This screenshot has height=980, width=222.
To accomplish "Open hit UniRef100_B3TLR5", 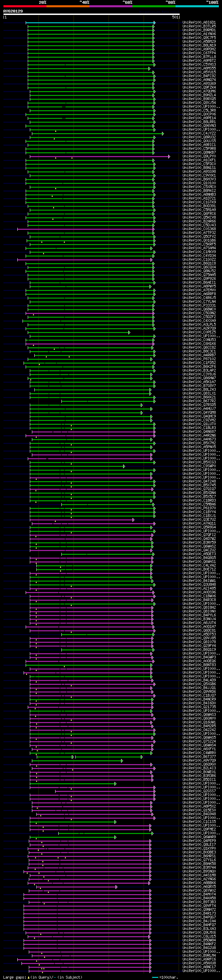I will tap(199, 27).
